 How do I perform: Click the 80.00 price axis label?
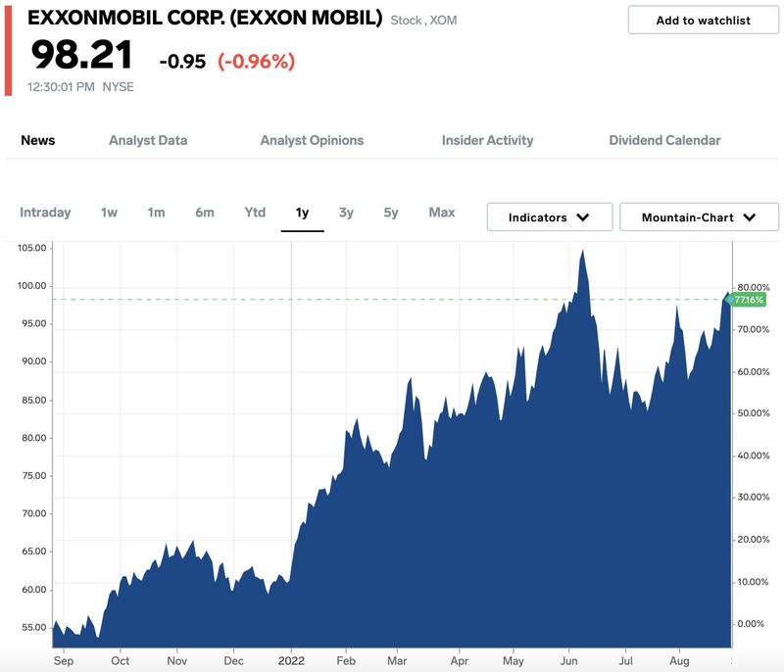(34, 438)
